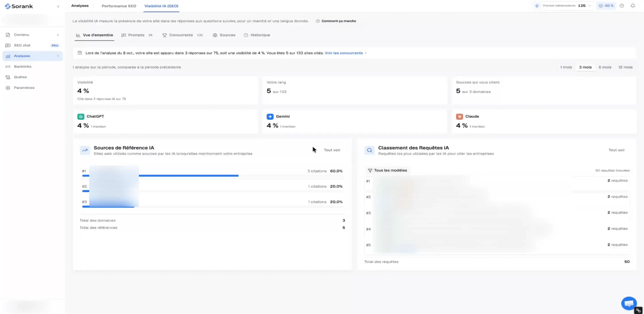Open the help question mark icon
The height and width of the screenshot is (314, 644).
pos(622,6)
